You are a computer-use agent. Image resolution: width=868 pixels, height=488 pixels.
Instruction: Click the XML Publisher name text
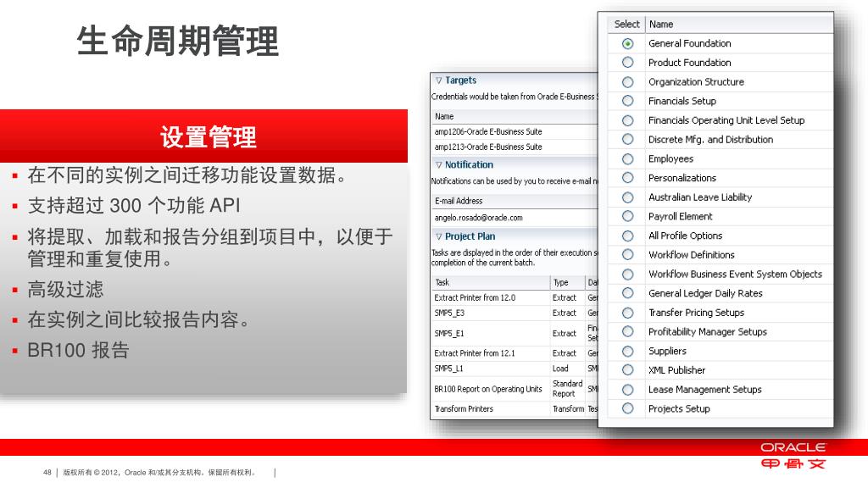pos(677,370)
